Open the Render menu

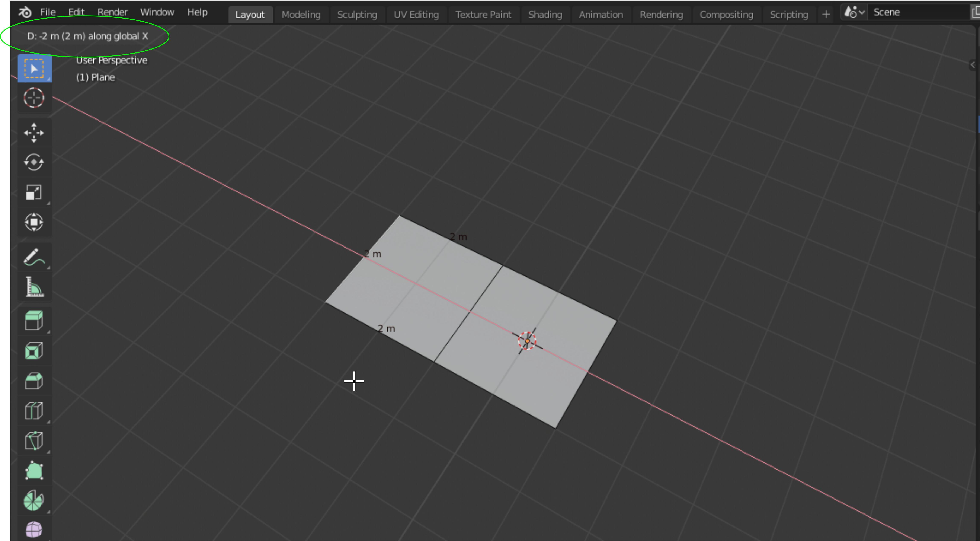pyautogui.click(x=112, y=12)
